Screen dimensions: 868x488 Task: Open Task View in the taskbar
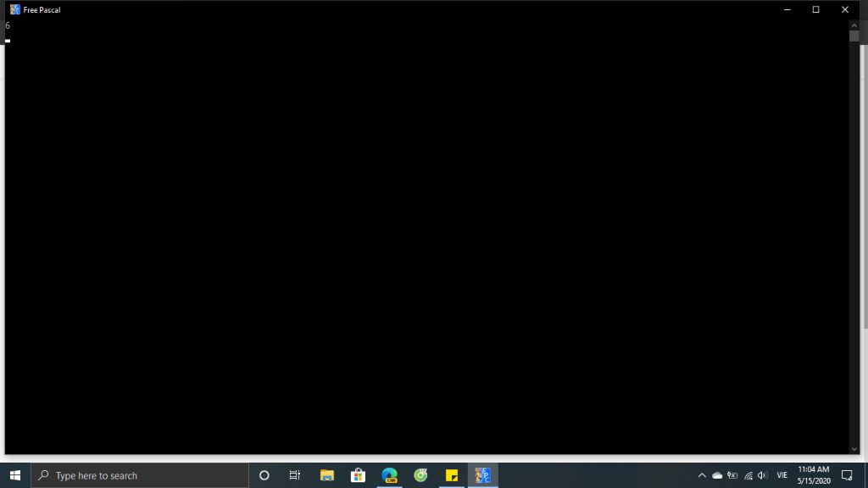(x=294, y=475)
